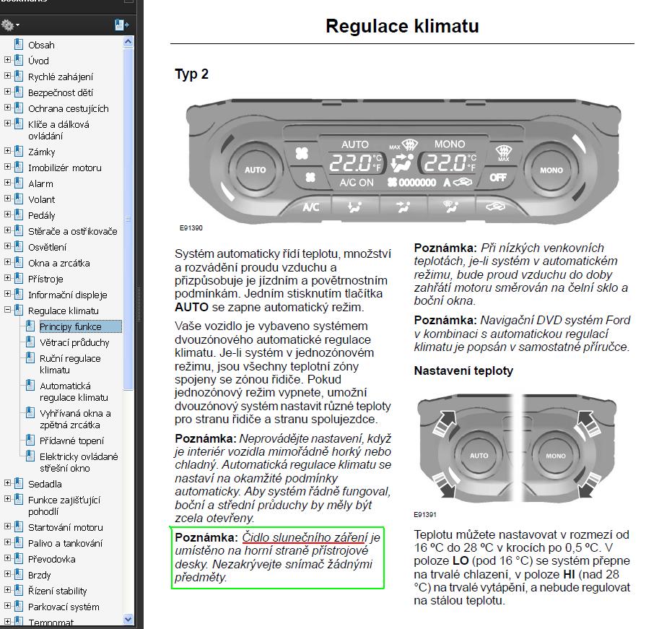Viewport: 672px width, 629px height.
Task: Click the bookmark icon next to Alarm
Action: [19, 183]
